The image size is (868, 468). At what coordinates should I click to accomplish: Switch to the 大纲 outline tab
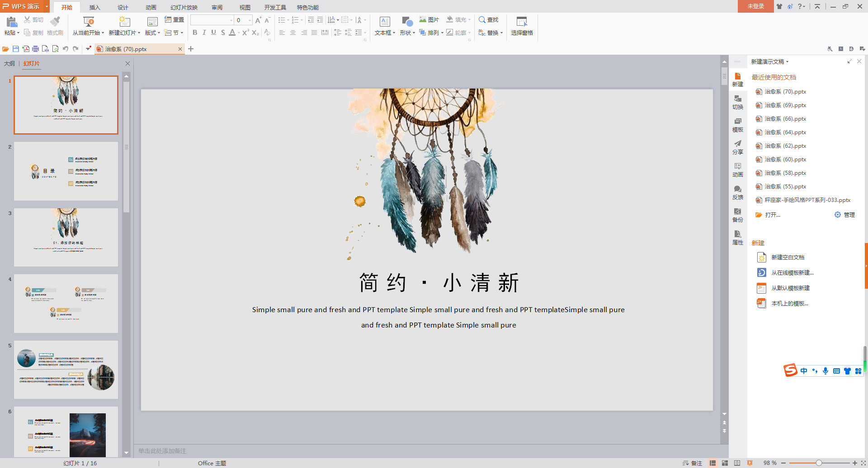9,64
